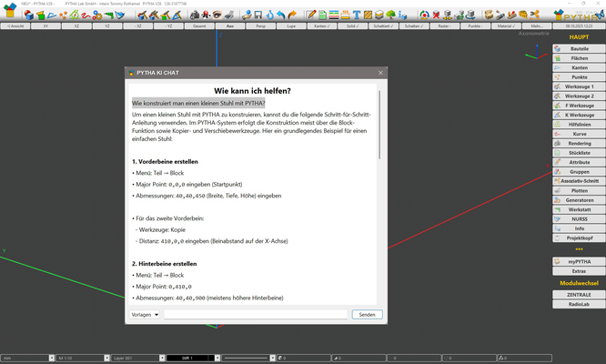Click the colored lines list icon
This screenshot has height=364, width=606.
coord(334,15)
